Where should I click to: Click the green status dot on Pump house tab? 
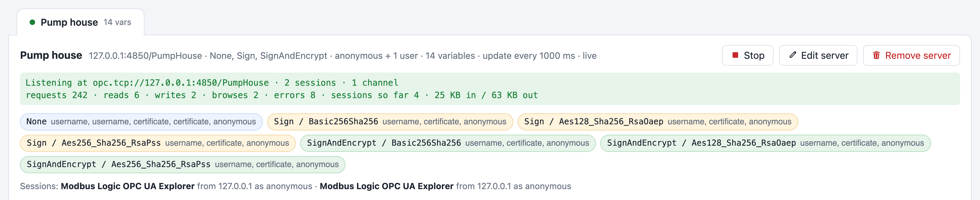[32, 22]
